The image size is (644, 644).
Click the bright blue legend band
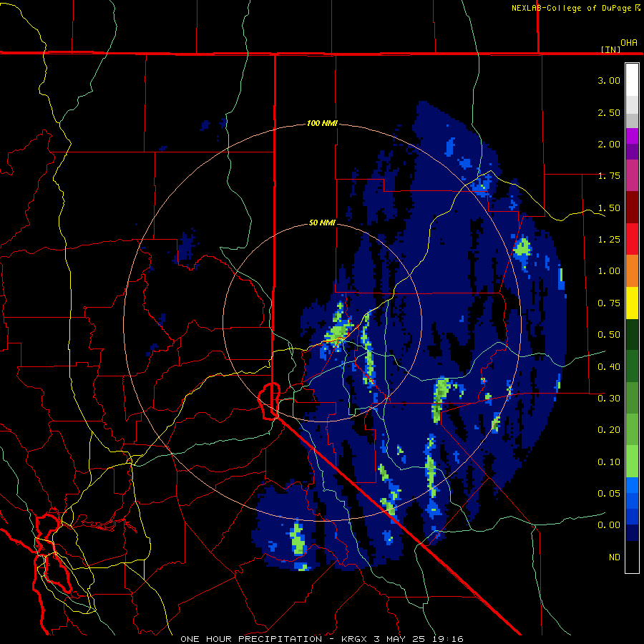click(632, 485)
